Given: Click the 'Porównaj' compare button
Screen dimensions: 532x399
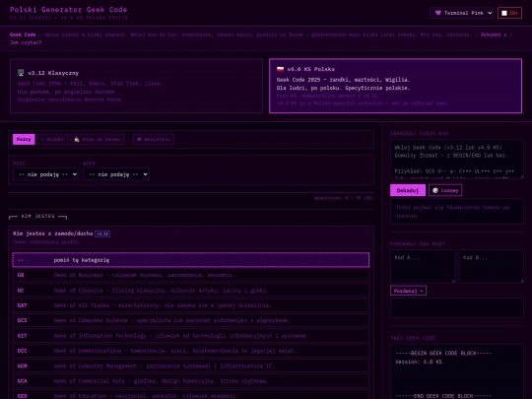Looking at the screenshot, I should [x=408, y=291].
